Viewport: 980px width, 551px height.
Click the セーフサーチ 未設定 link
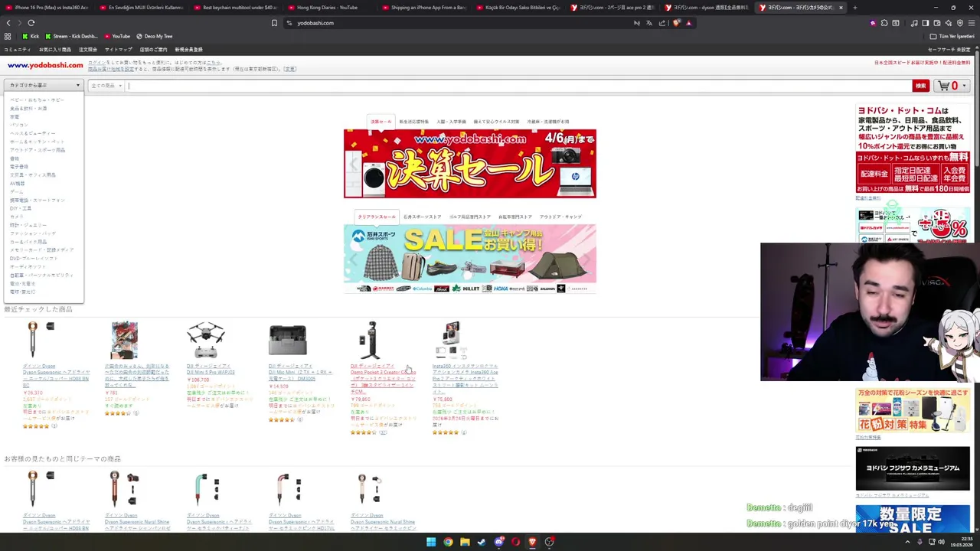[x=949, y=50]
